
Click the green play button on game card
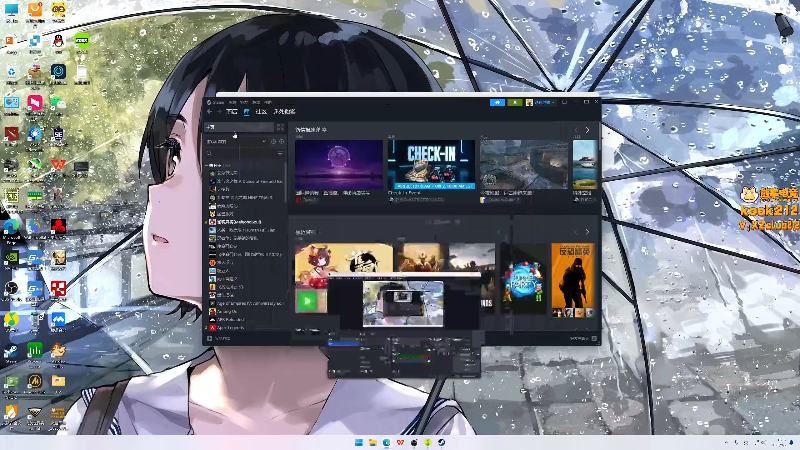pos(308,301)
